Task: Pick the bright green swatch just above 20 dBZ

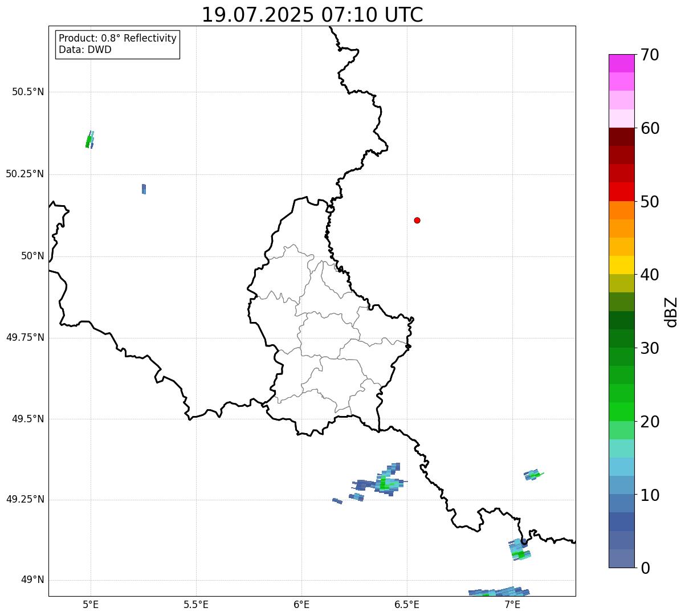Action: pyautogui.click(x=622, y=411)
